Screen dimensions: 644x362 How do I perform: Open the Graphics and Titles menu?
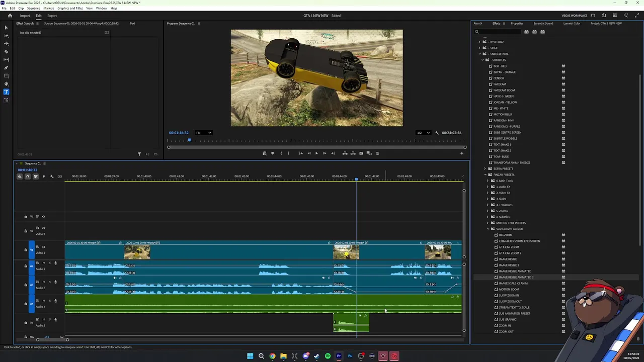70,9
